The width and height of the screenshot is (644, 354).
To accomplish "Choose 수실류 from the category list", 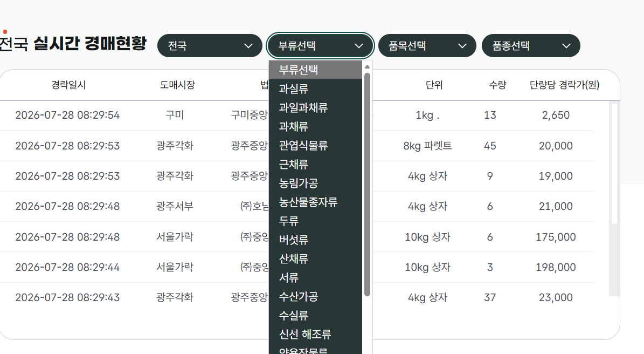I will point(315,316).
